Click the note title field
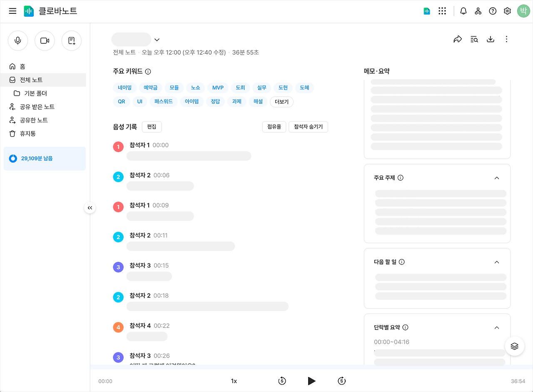The height and width of the screenshot is (392, 533). point(131,40)
